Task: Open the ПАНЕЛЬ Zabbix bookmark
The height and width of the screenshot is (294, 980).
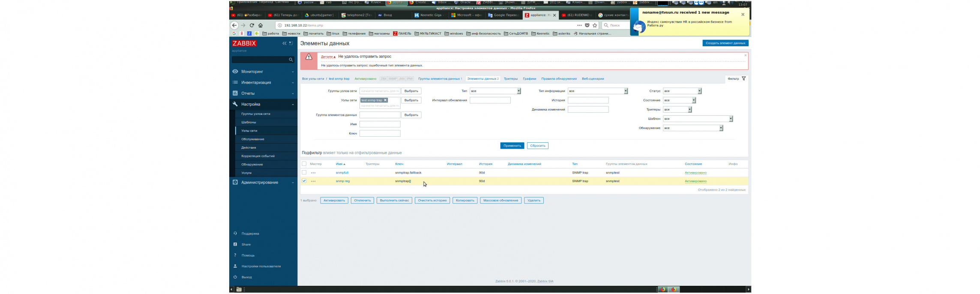Action: (x=402, y=33)
